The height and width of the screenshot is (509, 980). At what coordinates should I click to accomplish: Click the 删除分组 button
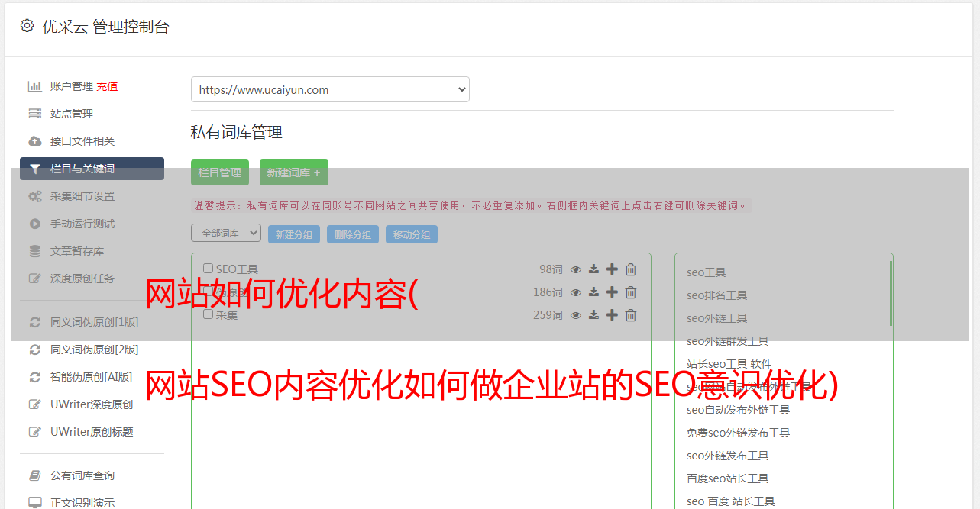353,234
